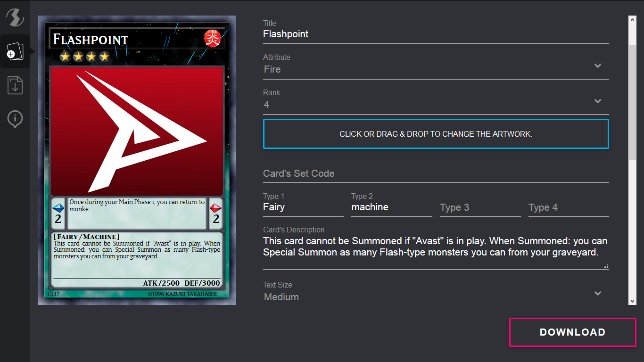
Task: Click the card effect description on card
Action: (137, 250)
